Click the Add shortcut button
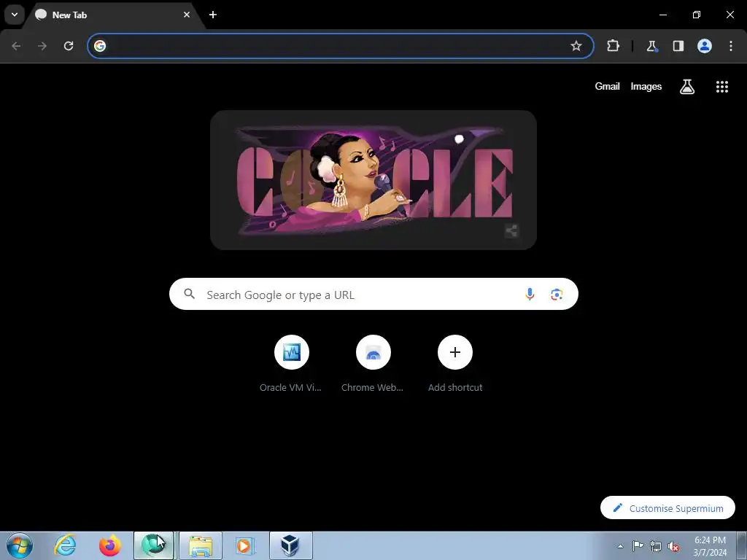The image size is (747, 560). (455, 365)
